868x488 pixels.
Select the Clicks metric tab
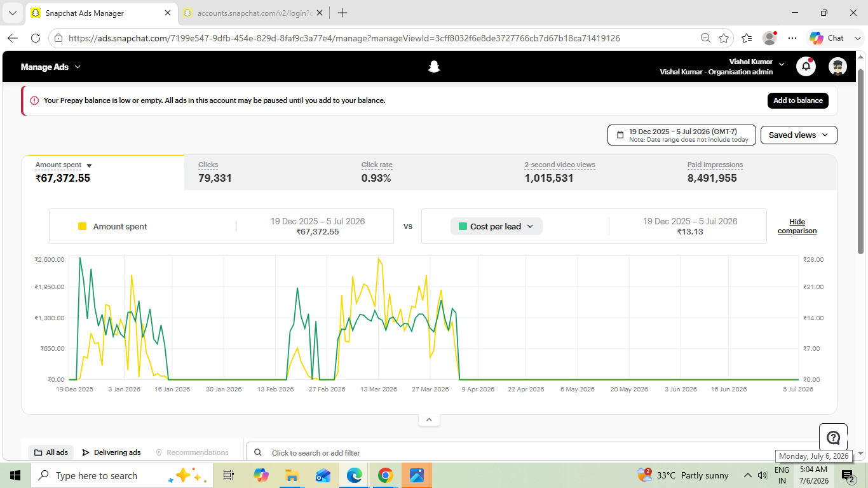(266, 172)
